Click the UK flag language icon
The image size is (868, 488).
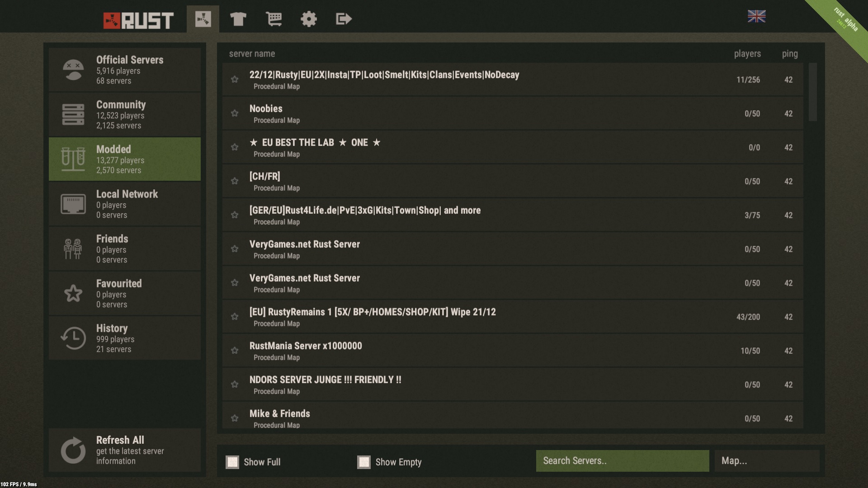tap(756, 16)
